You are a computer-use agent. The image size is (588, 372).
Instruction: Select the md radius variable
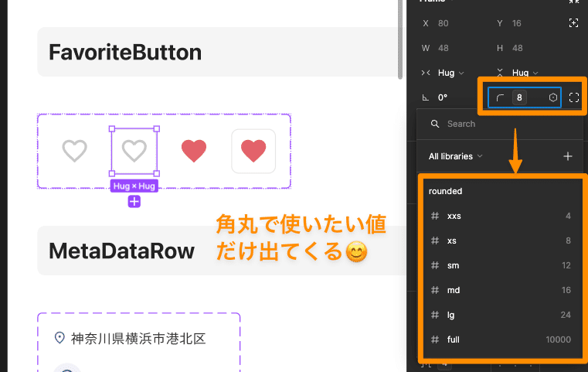click(501, 290)
